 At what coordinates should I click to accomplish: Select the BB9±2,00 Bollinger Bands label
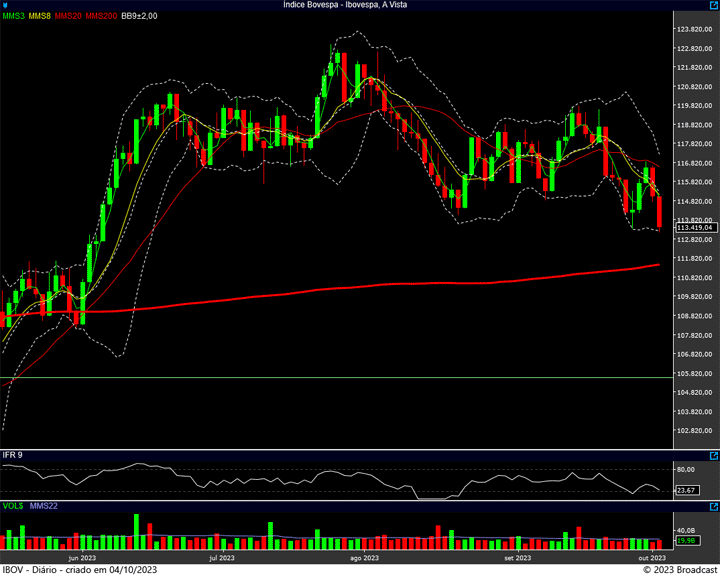141,17
